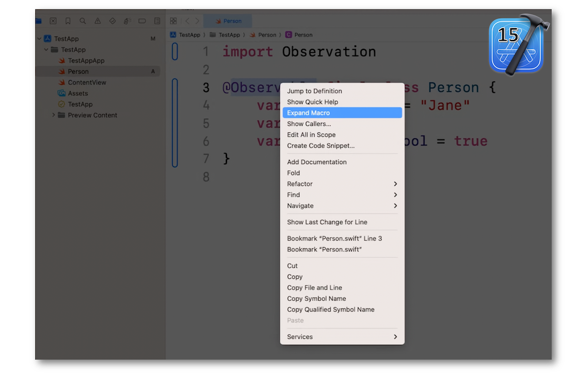Screen dimensions: 588x376
Task: Click the Person class name in code
Action: click(x=453, y=88)
